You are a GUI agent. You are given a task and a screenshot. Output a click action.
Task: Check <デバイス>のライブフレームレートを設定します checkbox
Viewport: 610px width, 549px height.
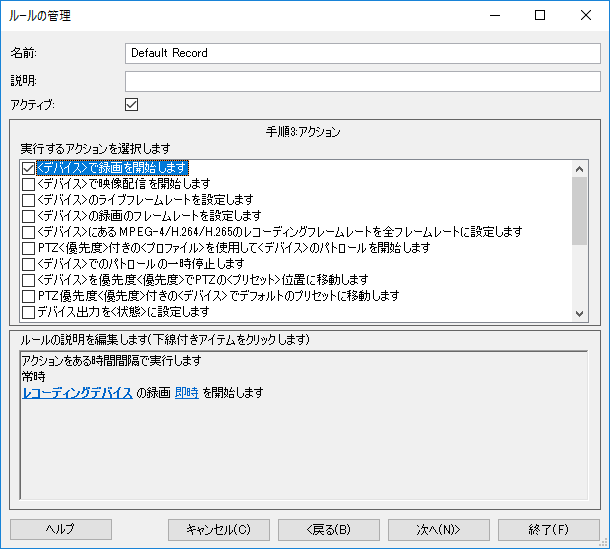pos(28,200)
